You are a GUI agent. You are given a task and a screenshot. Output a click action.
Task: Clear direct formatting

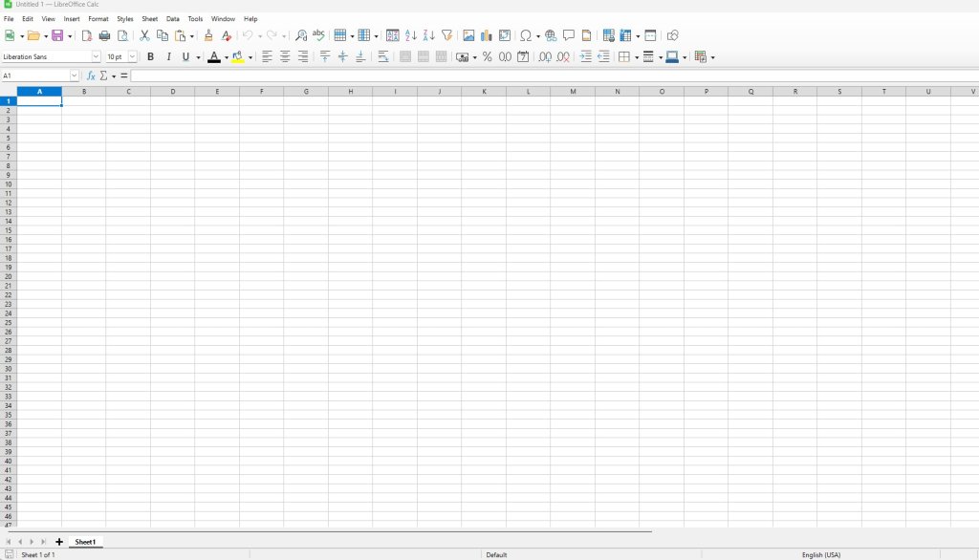[226, 35]
